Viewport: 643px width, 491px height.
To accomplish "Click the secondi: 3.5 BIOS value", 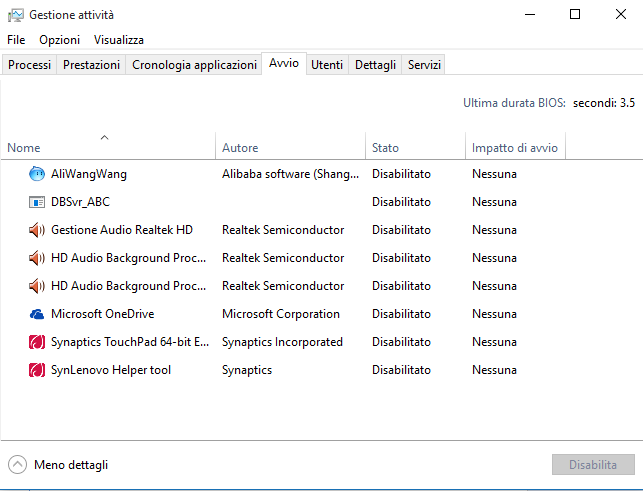I will click(x=604, y=103).
